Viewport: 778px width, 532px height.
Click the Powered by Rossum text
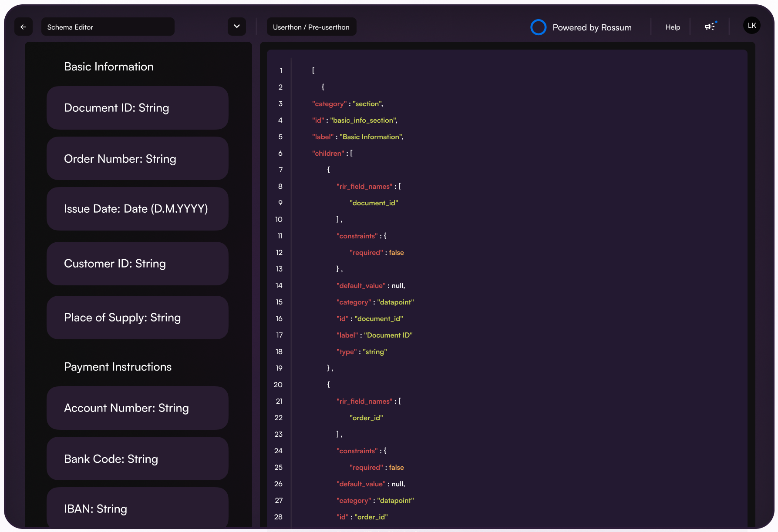(592, 27)
